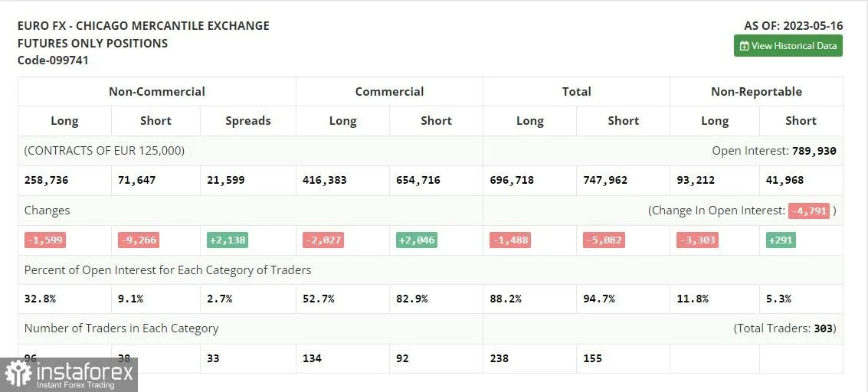868x392 pixels.
Task: Click the Total column header
Action: tap(576, 91)
